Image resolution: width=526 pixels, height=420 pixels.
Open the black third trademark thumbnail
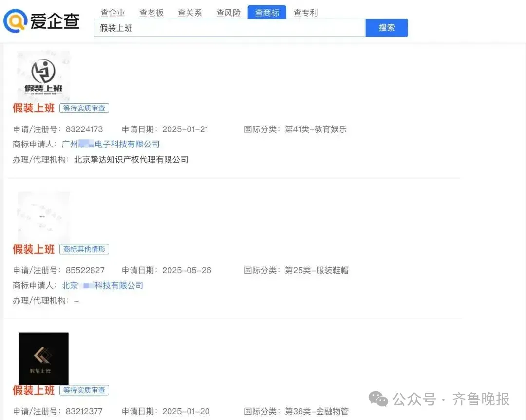point(43,359)
